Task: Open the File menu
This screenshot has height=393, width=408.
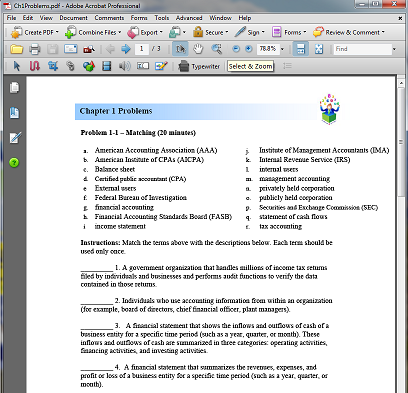Action: [x=11, y=18]
